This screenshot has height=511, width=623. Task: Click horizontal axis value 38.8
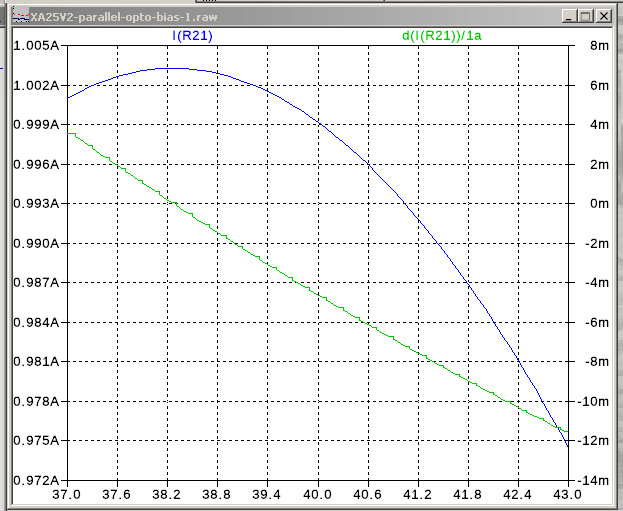(217, 495)
